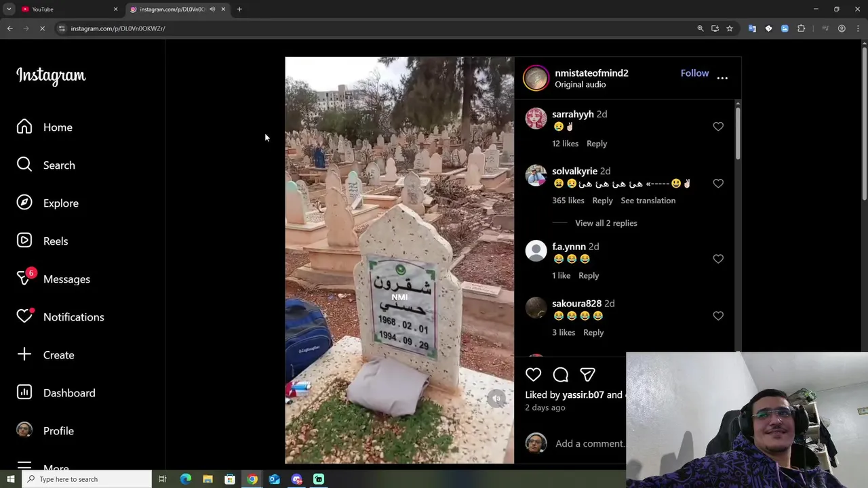Open the zoom magnifier in address bar

tap(701, 28)
